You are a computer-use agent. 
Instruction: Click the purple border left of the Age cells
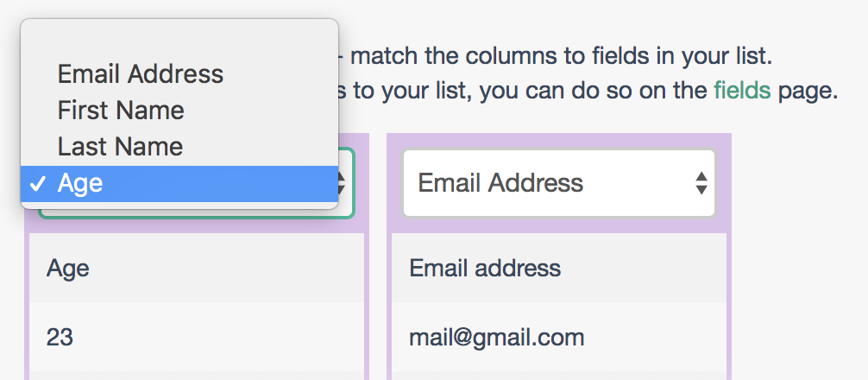pos(26,302)
